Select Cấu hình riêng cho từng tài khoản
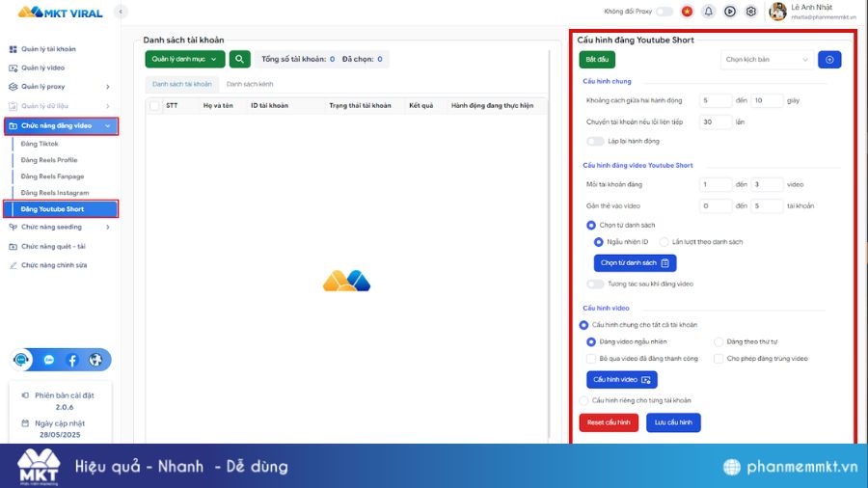 click(x=583, y=400)
